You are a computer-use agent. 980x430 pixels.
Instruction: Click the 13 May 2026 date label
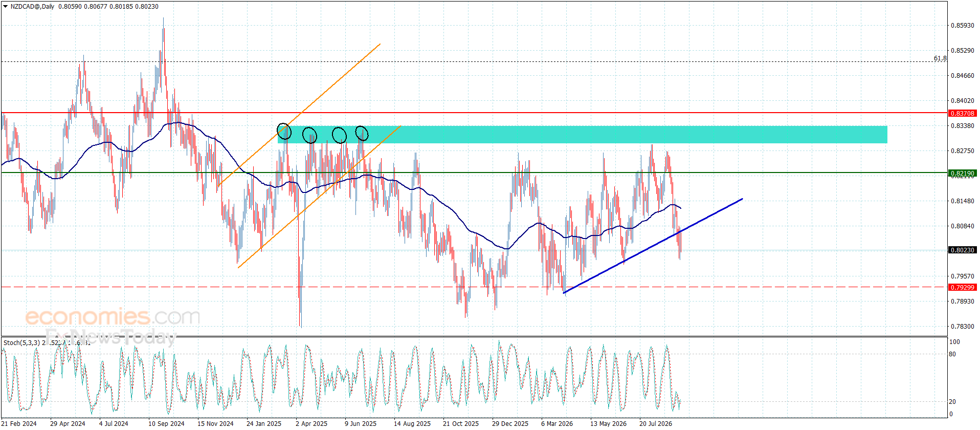coord(608,423)
